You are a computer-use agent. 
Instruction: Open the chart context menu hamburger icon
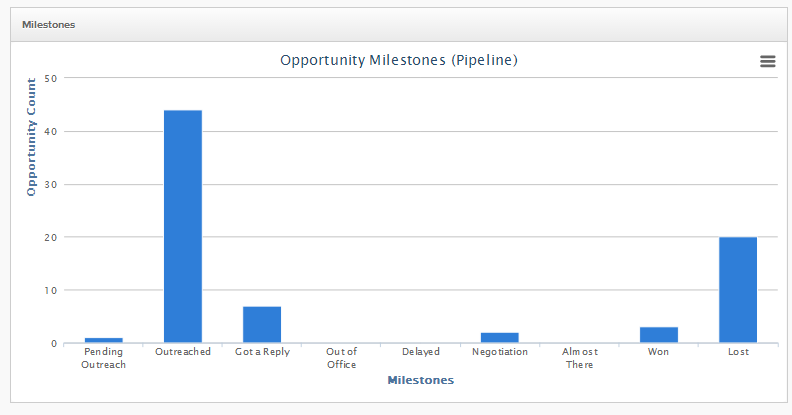coord(767,61)
